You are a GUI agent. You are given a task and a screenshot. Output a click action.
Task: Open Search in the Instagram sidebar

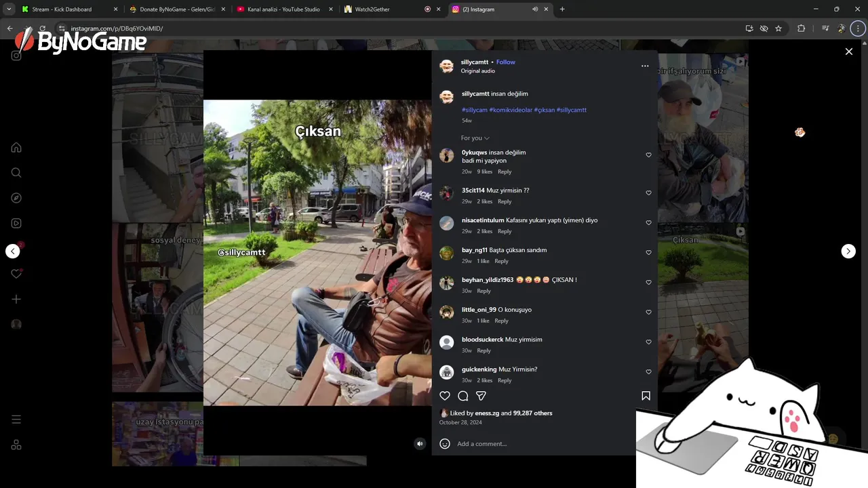coord(16,173)
